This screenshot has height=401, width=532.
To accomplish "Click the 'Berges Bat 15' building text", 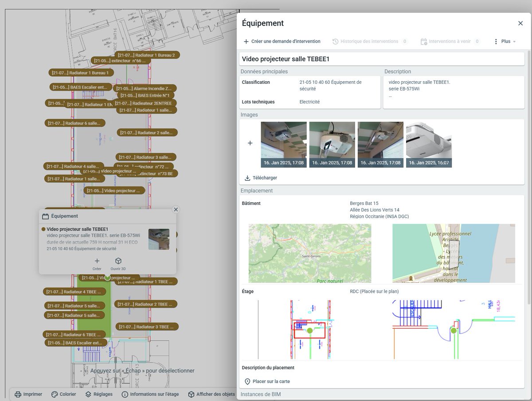I will [x=364, y=204].
